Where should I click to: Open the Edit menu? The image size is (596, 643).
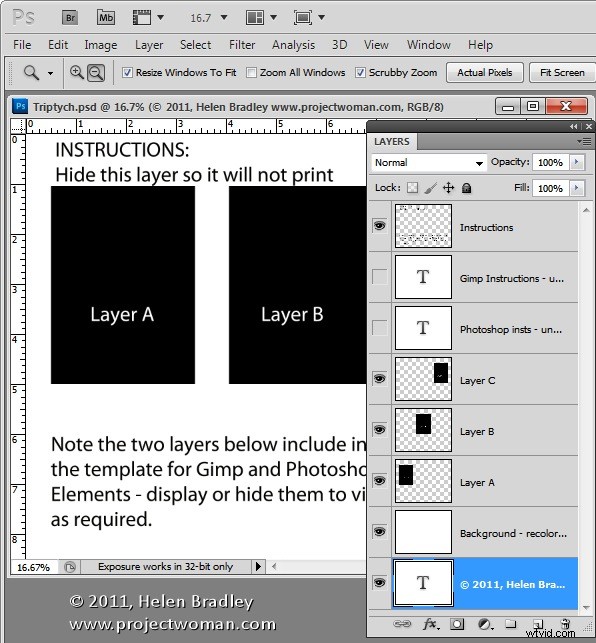[x=58, y=44]
